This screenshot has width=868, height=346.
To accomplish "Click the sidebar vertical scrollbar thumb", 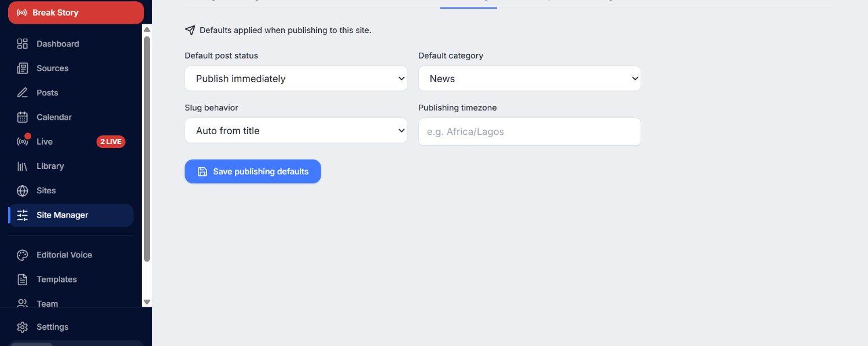I will pos(147,149).
